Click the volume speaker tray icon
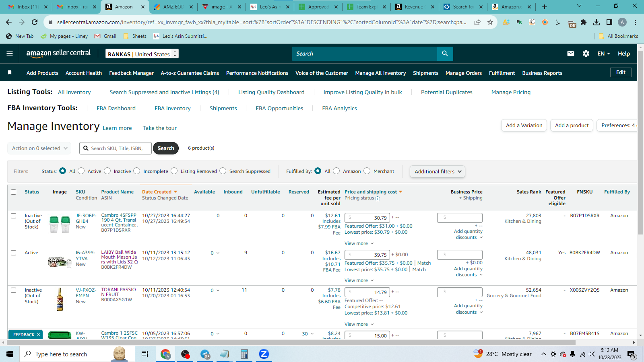Image resolution: width=644 pixels, height=362 pixels. pos(591,354)
